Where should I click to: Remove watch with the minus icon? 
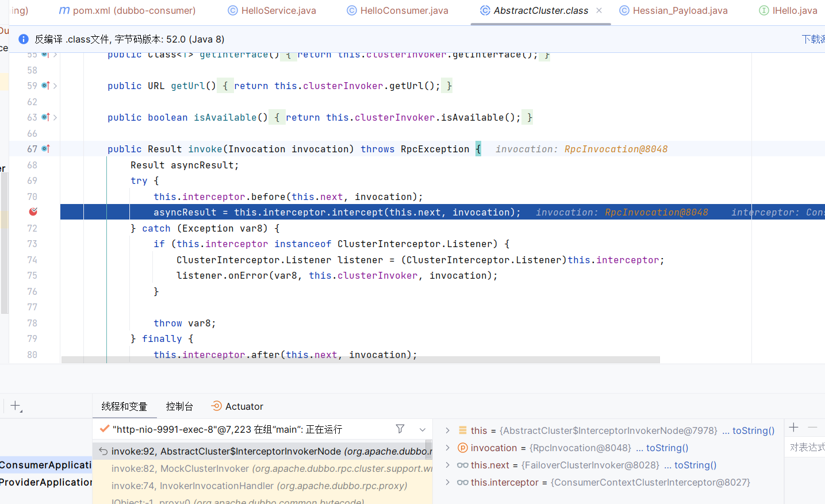tap(812, 427)
